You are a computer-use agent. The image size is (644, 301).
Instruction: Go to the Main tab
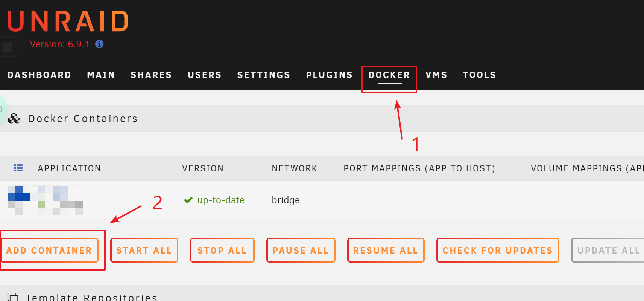[101, 75]
